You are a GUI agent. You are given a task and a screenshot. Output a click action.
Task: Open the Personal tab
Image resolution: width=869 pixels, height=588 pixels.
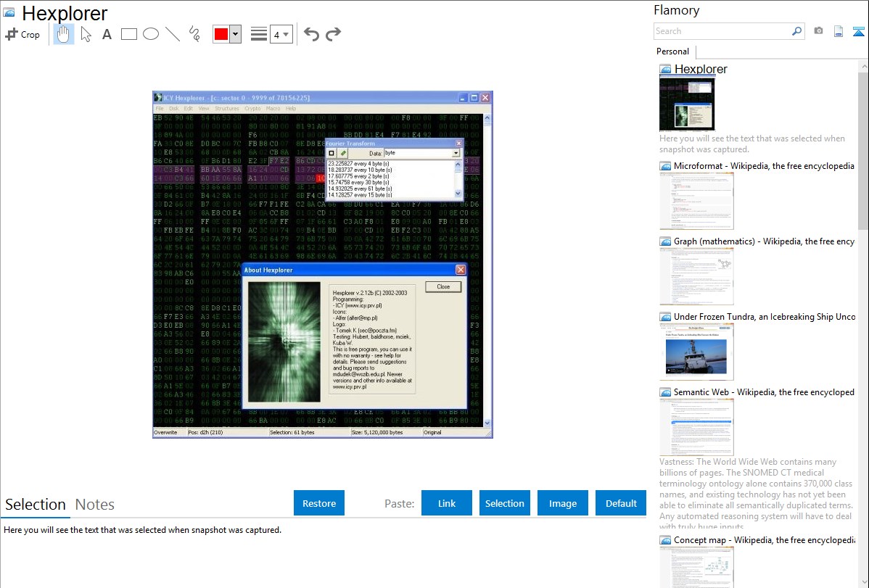[672, 51]
